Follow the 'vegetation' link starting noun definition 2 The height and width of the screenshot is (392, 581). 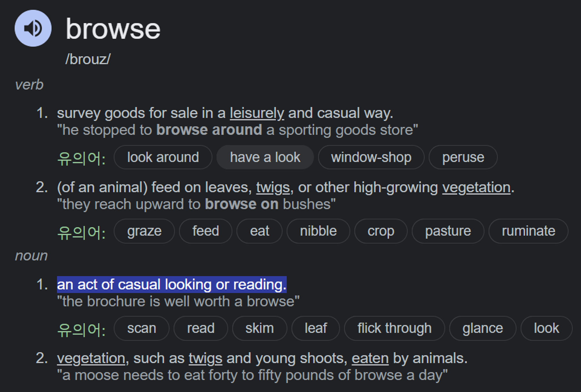pyautogui.click(x=91, y=358)
